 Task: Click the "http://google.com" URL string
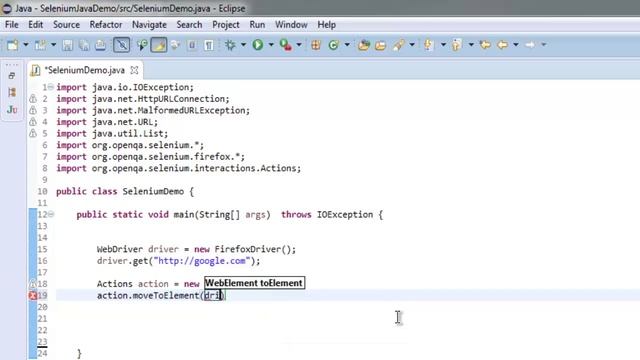[x=202, y=260]
